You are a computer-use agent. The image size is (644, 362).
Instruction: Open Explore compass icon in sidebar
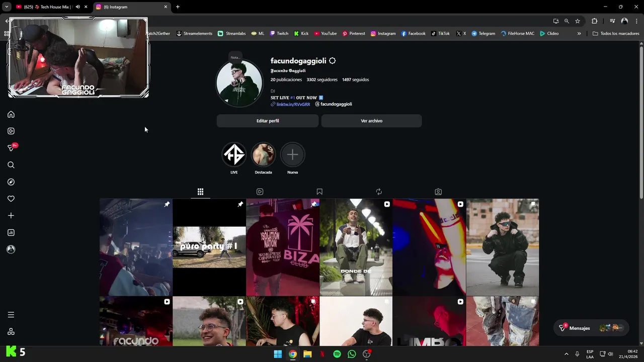pyautogui.click(x=11, y=182)
